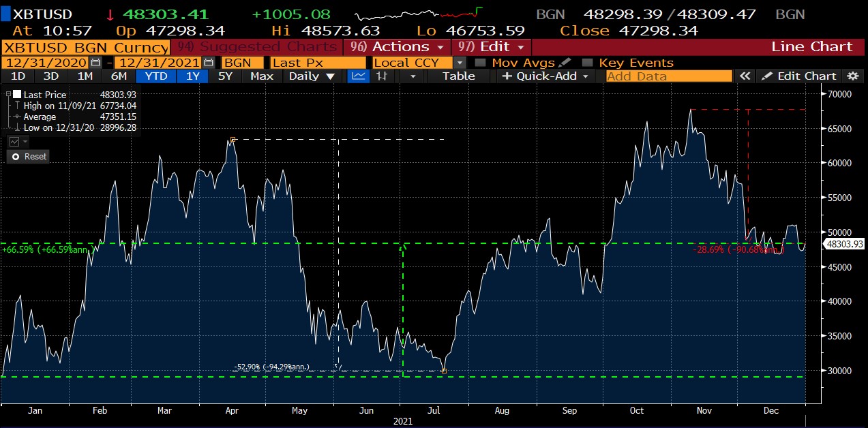Toggle the Last Price series white square

17,95
